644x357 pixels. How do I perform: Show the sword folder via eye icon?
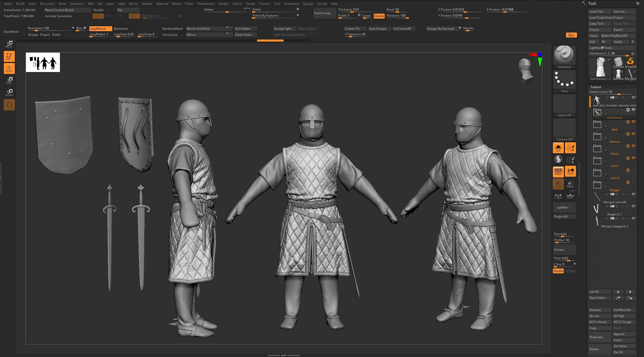(x=633, y=170)
